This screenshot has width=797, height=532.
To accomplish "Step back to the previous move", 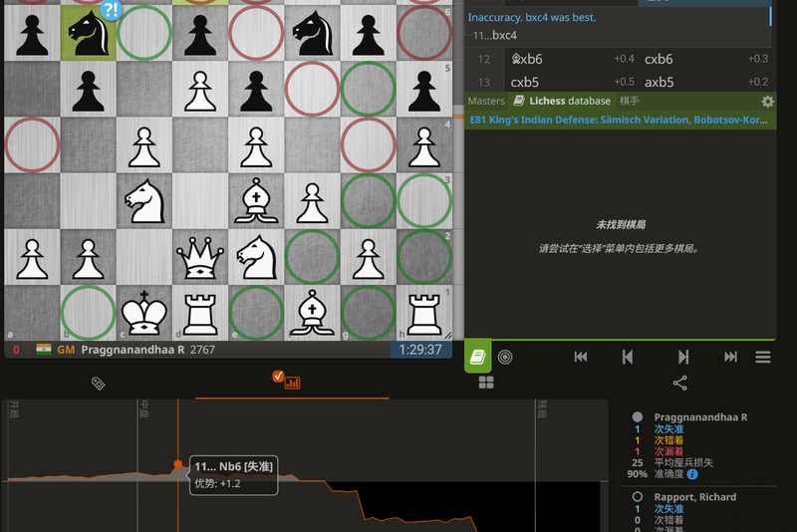I will (628, 357).
